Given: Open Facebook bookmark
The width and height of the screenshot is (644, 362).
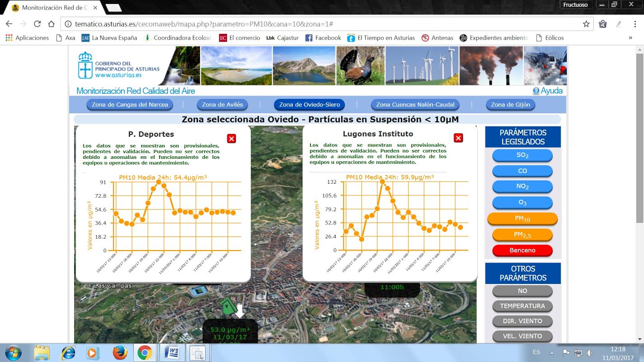Looking at the screenshot, I should pos(323,38).
